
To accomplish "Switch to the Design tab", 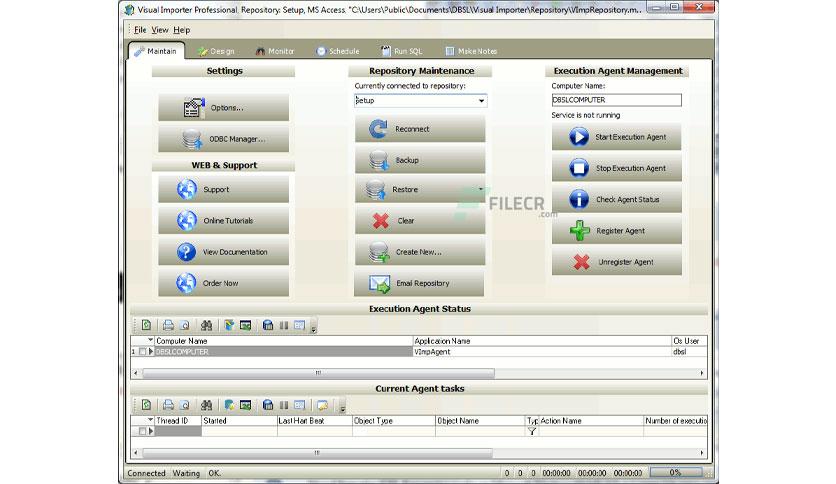I will [216, 51].
